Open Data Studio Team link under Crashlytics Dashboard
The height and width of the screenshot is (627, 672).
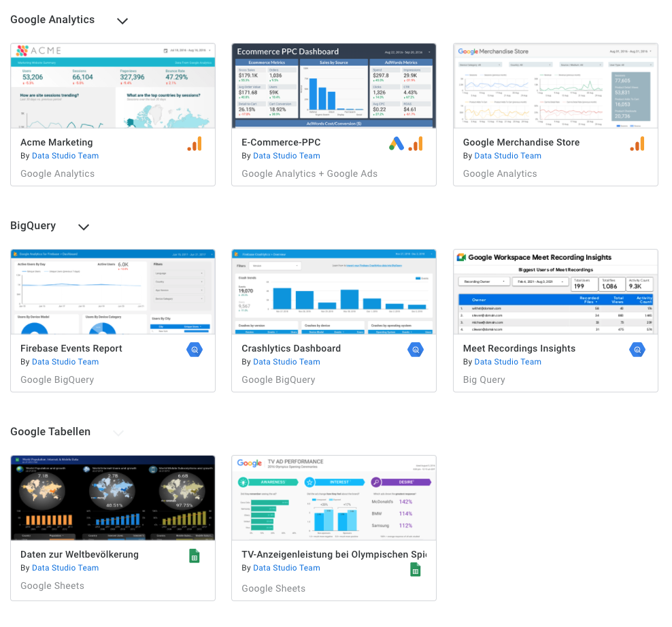[287, 362]
